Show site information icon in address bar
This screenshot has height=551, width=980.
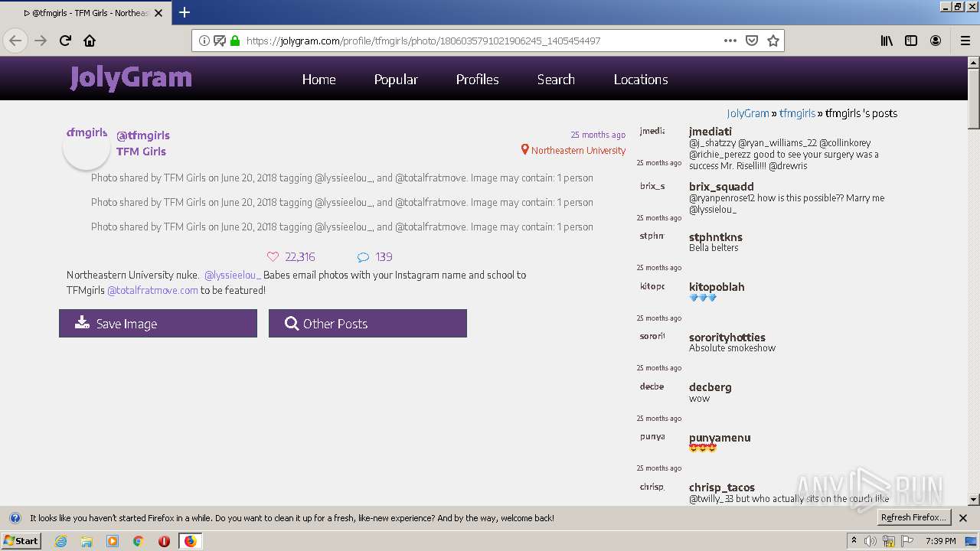click(x=204, y=41)
